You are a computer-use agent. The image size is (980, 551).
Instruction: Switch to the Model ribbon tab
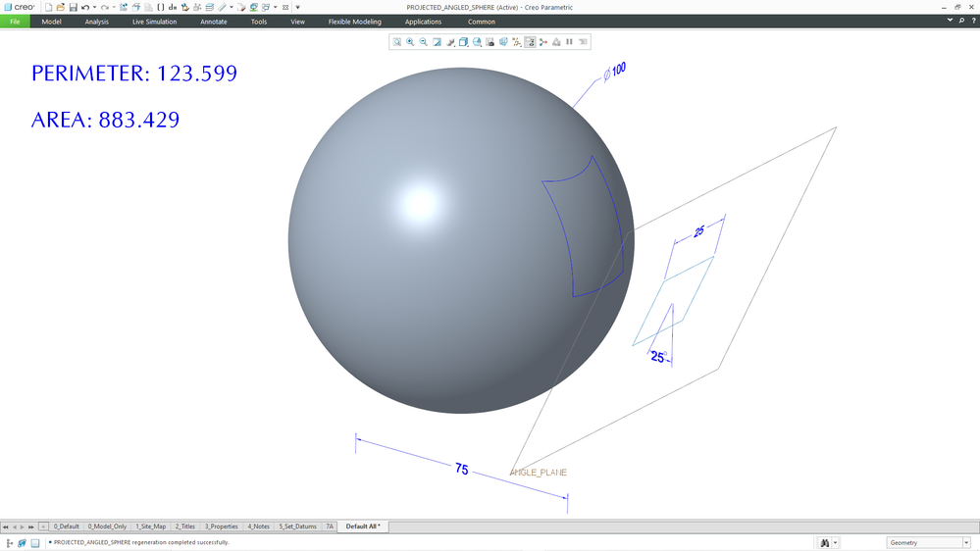tap(51, 22)
